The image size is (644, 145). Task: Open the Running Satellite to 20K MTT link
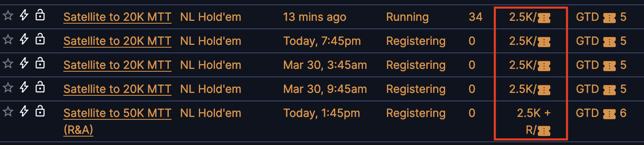click(117, 17)
